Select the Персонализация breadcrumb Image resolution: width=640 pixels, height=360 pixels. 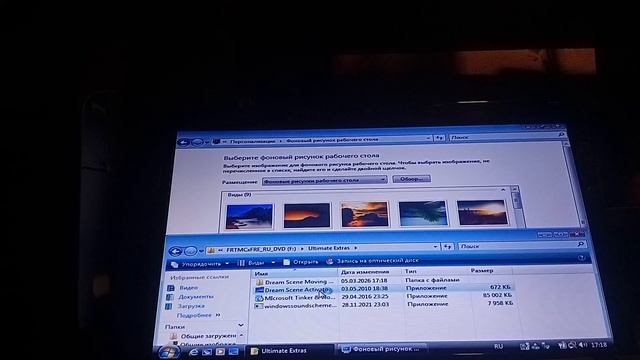tap(253, 141)
